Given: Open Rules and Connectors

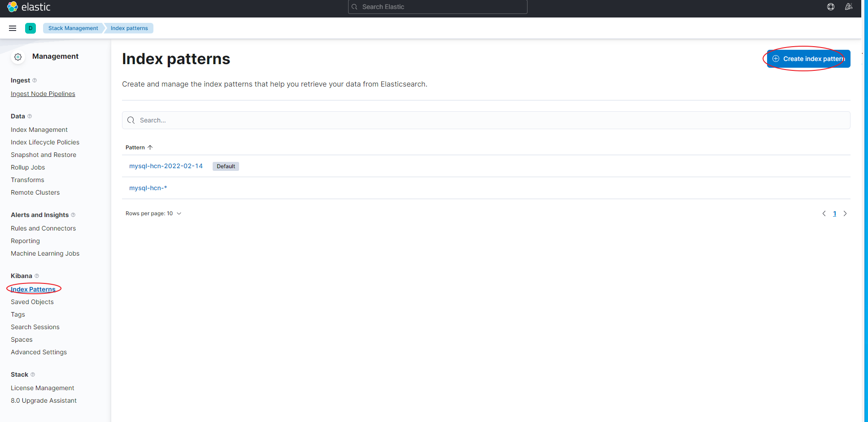Looking at the screenshot, I should coord(43,228).
